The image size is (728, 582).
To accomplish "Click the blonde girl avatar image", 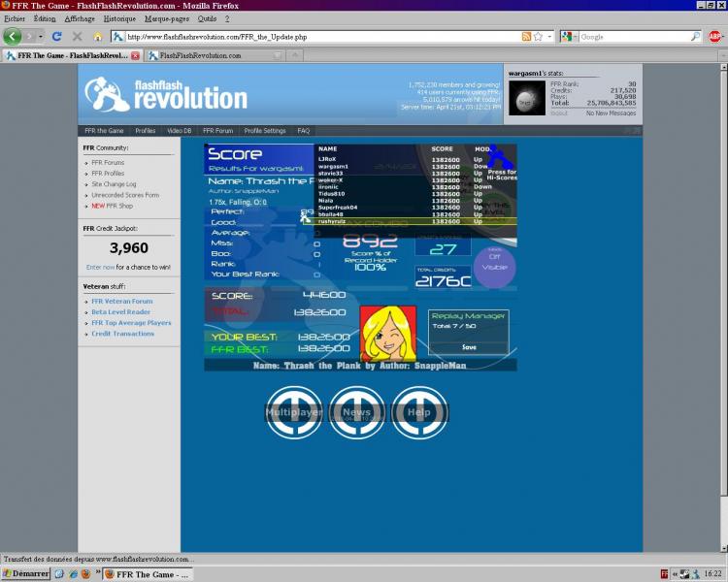I will click(x=387, y=333).
